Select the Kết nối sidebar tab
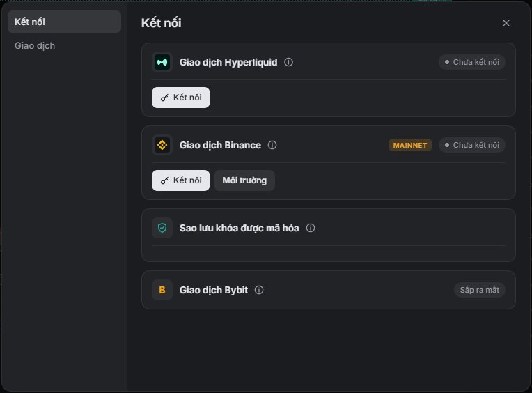532x393 pixels. 64,22
